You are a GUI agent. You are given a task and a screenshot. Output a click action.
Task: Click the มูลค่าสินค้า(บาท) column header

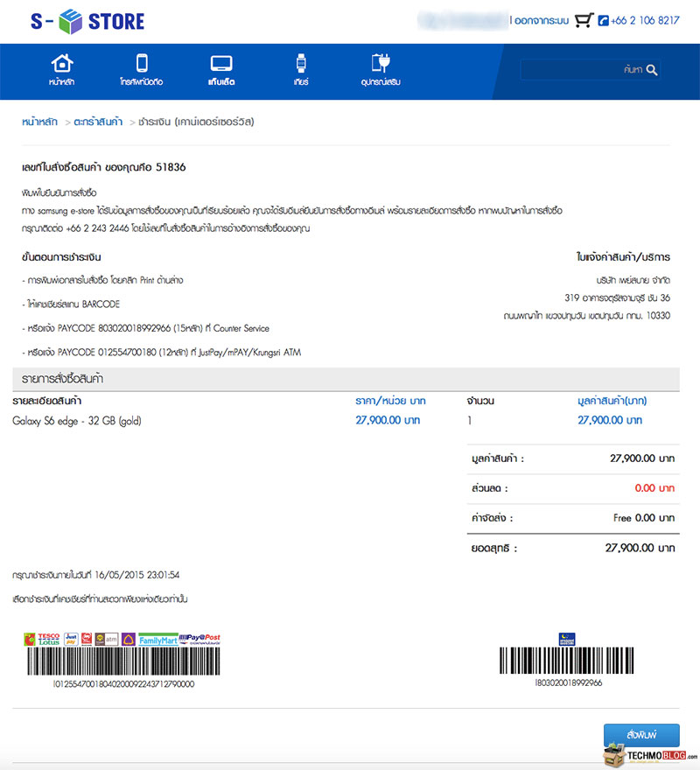pyautogui.click(x=612, y=401)
